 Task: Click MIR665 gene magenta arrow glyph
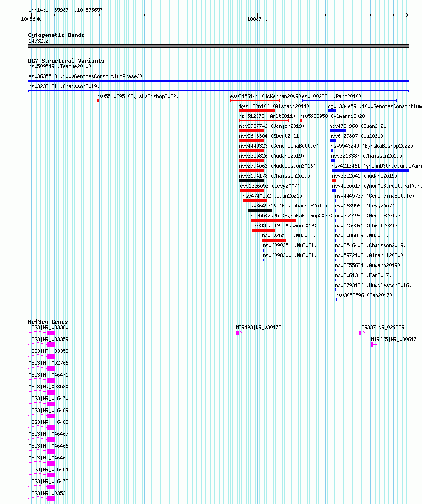tap(374, 345)
